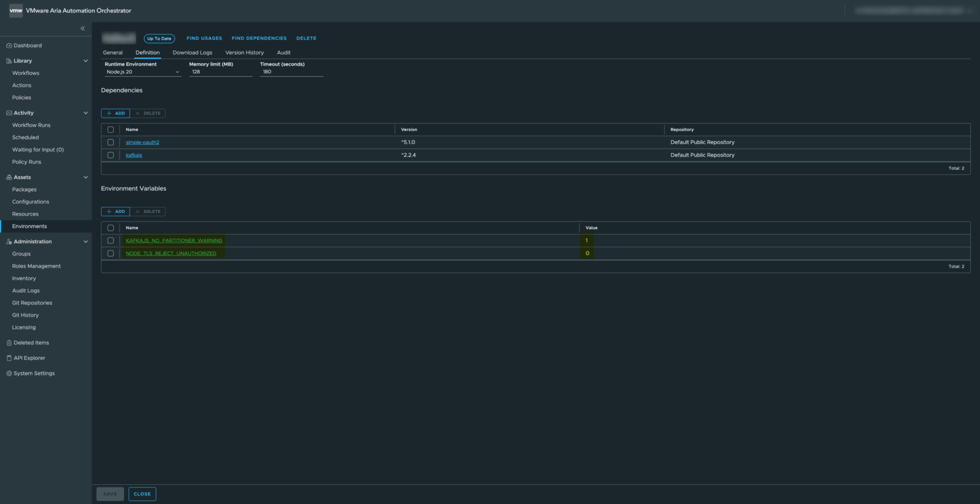980x504 pixels.
Task: Click the Memory limit input field
Action: (220, 71)
